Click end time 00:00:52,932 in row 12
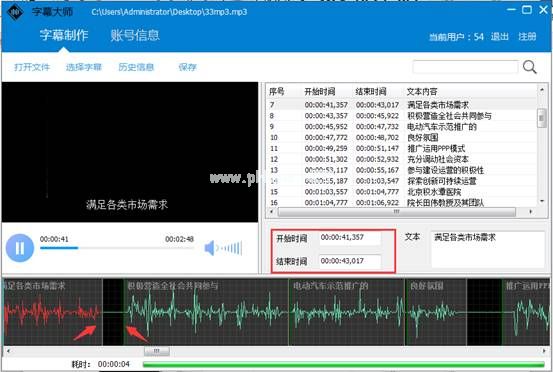Screen dimensions: 553x372 pos(377,159)
